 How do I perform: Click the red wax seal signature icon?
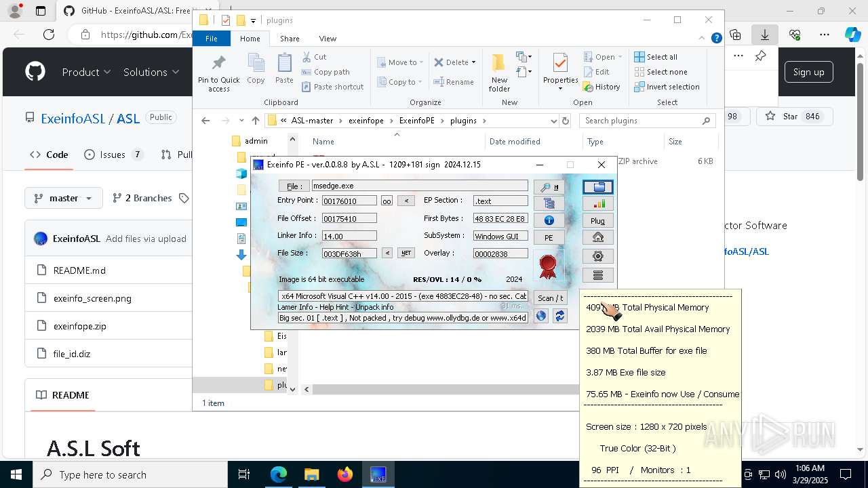point(548,265)
